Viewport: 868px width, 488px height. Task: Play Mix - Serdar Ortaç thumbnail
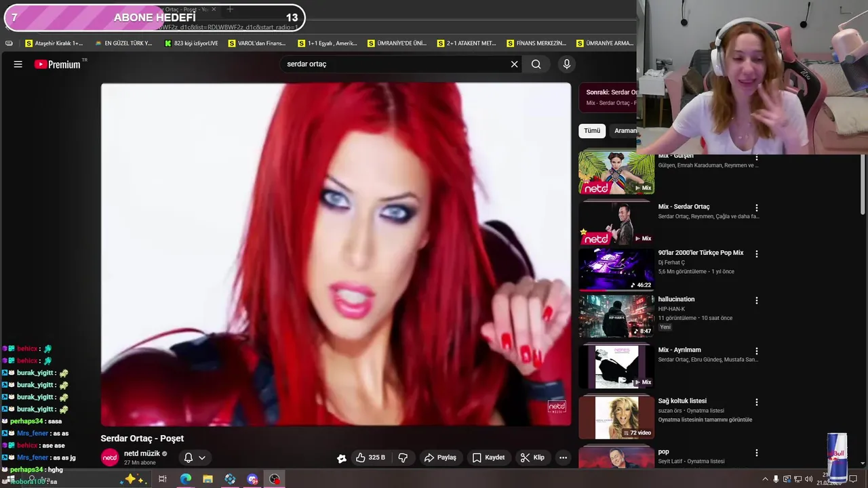(616, 223)
